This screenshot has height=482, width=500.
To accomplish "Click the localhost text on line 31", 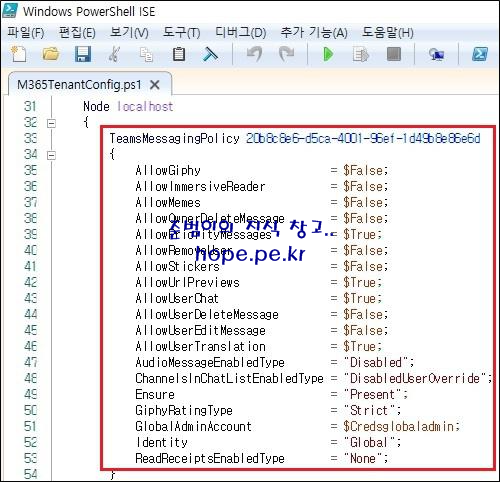I will pyautogui.click(x=145, y=106).
